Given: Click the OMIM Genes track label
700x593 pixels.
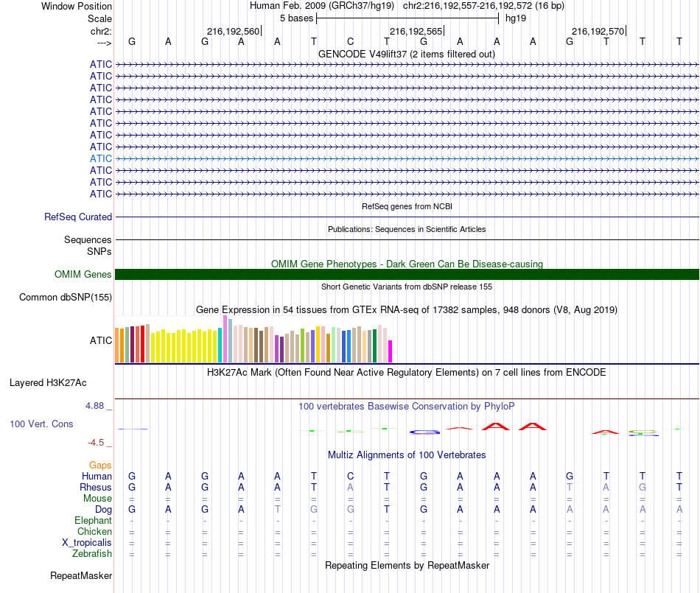Looking at the screenshot, I should (x=83, y=275).
